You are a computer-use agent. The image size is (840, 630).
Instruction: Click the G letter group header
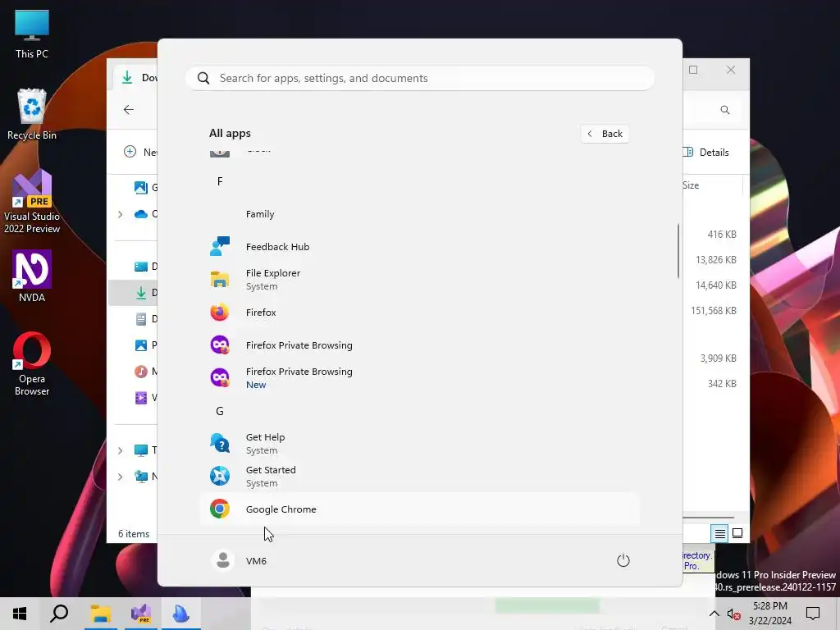click(x=220, y=411)
